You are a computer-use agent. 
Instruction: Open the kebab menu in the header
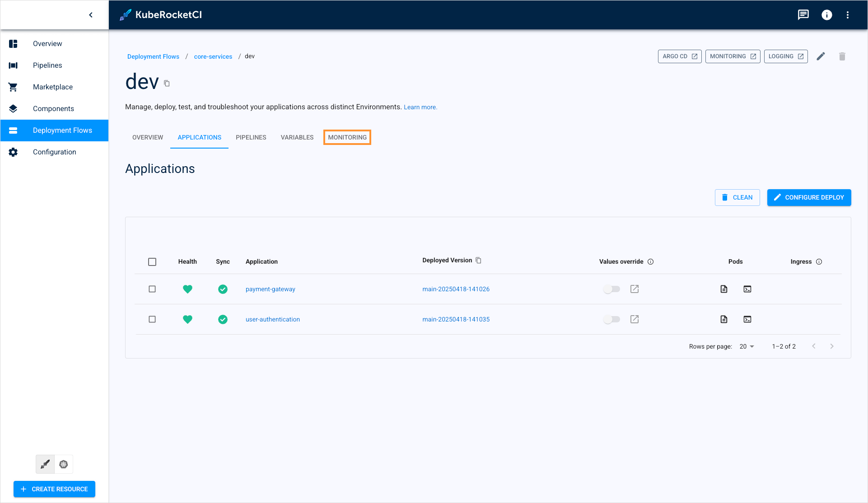[848, 14]
